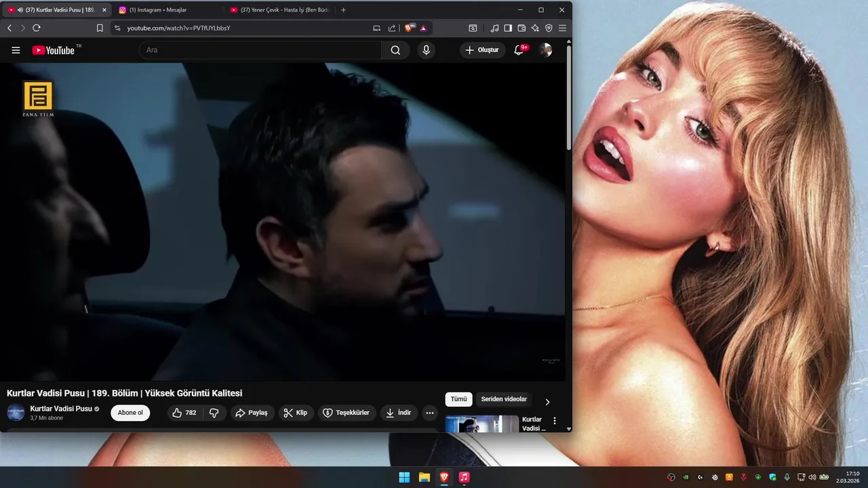
Task: Reload the current page
Action: pos(37,28)
